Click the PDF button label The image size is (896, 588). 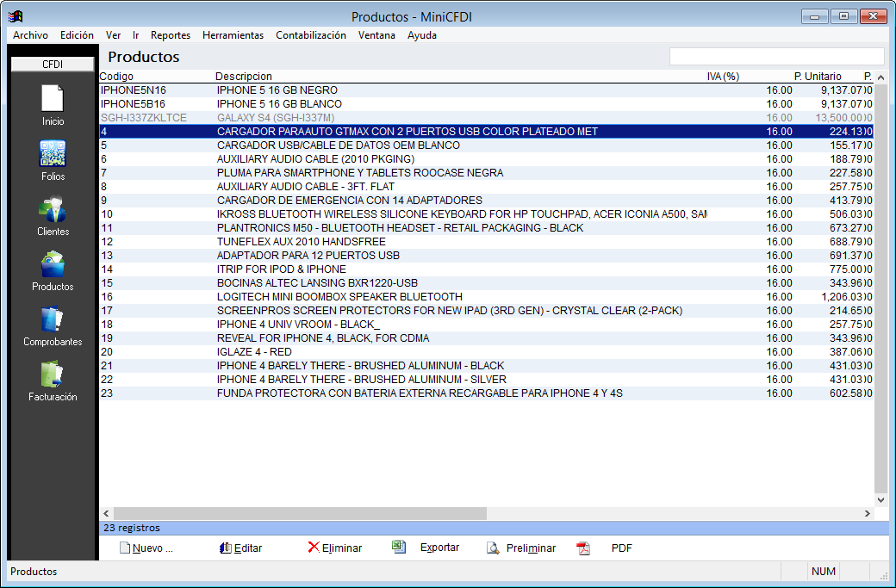(622, 548)
